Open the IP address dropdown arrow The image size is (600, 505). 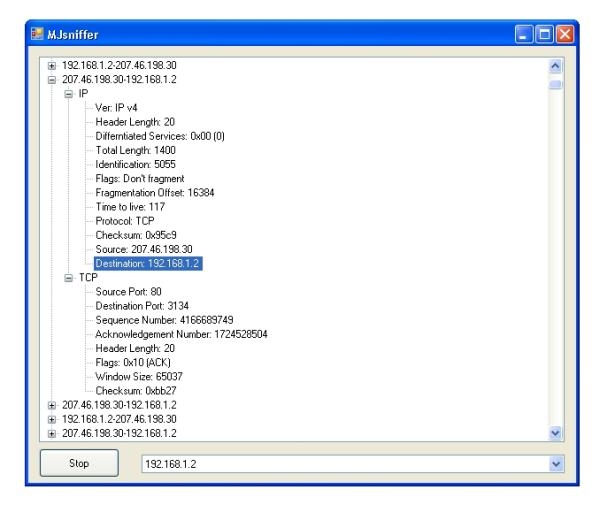point(556,464)
